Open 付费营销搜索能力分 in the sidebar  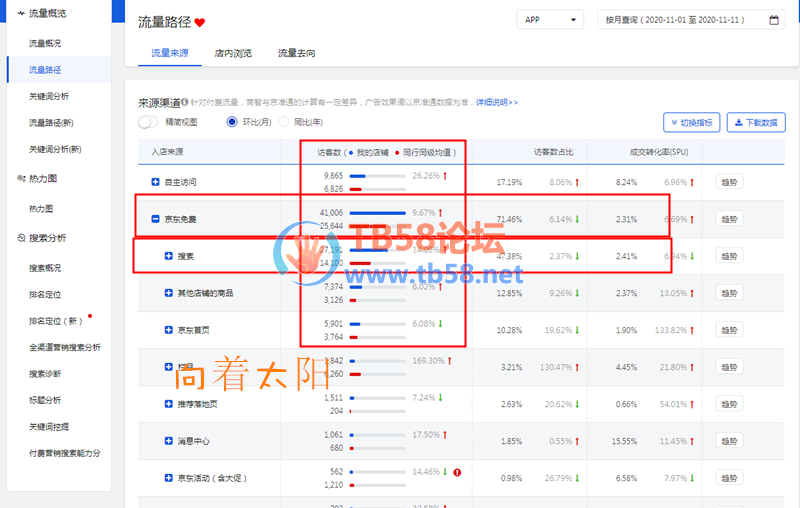tap(65, 453)
